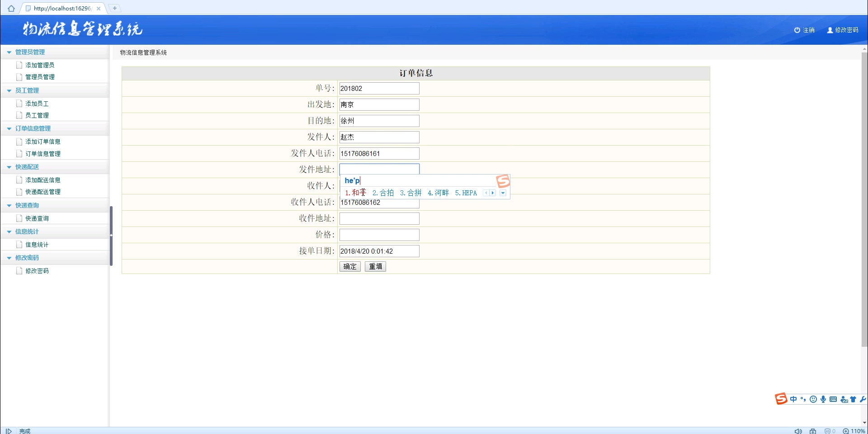Go to next IME candidate page
Viewport: 868px width, 434px height.
493,193
